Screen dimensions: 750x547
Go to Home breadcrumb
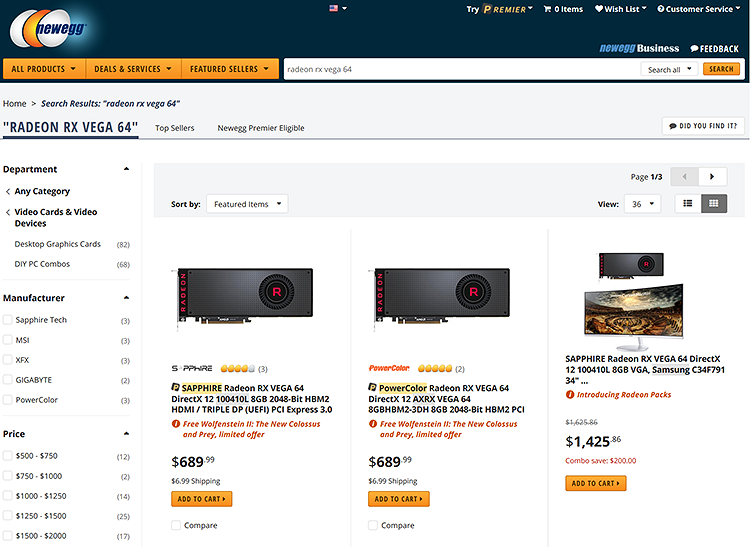tap(14, 104)
